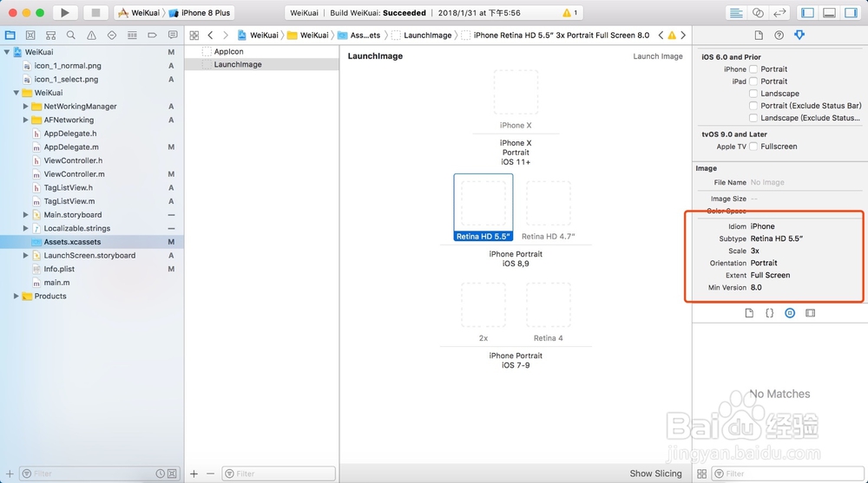Screen dimensions: 868x483
Task: Enable Apple TV Fullscreen checkbox
Action: [x=753, y=147]
